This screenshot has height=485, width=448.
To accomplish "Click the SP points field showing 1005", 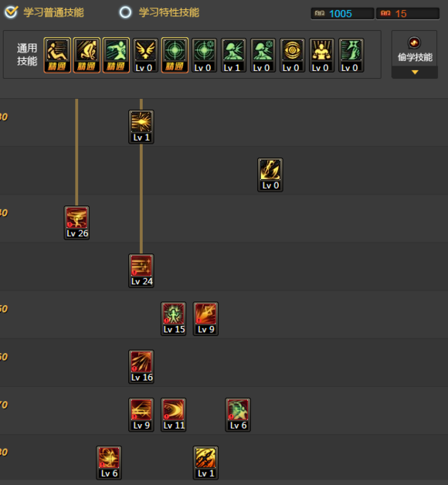I will tap(342, 14).
